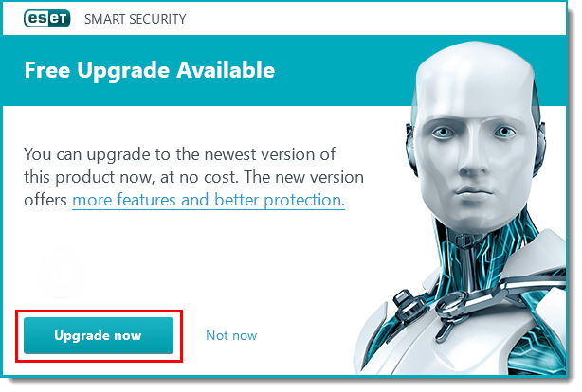Click the teal banner background
Image resolution: width=582 pixels, height=392 pixels.
pos(208,70)
